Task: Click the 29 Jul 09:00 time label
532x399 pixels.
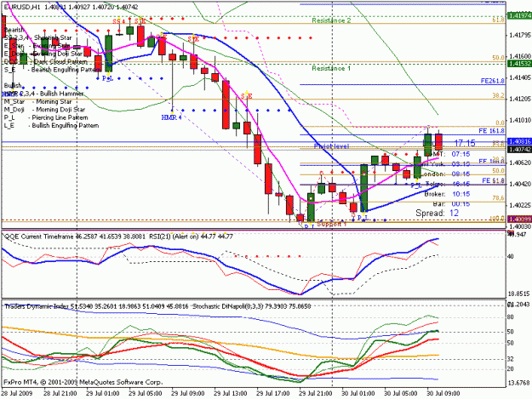Action: click(188, 393)
